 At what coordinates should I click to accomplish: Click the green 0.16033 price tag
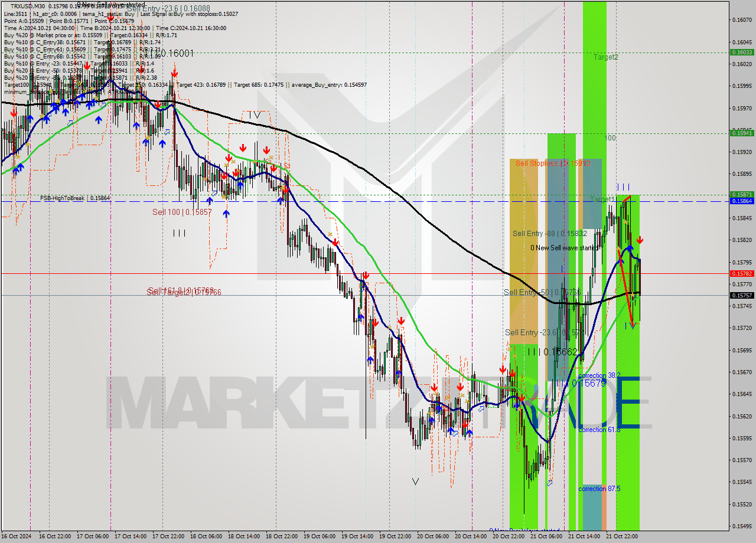pos(742,52)
